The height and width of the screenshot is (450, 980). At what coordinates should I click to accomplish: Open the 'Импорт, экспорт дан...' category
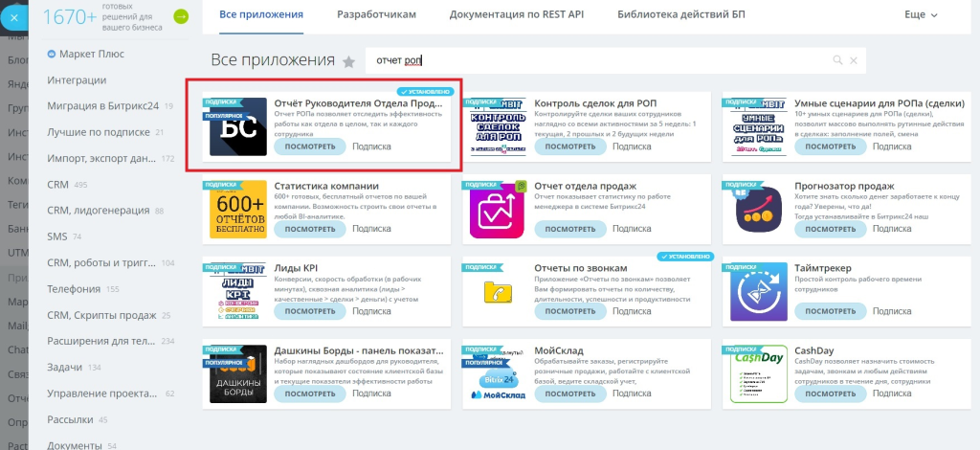101,158
